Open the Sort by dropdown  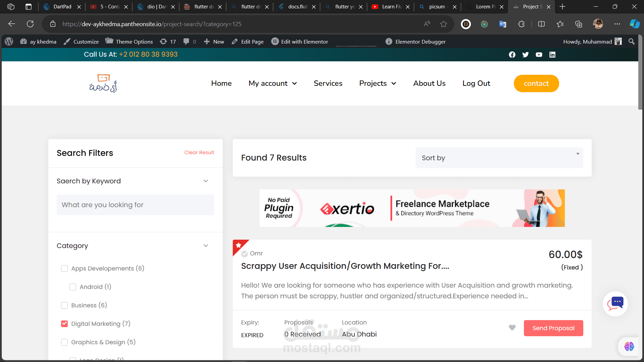pos(499,158)
